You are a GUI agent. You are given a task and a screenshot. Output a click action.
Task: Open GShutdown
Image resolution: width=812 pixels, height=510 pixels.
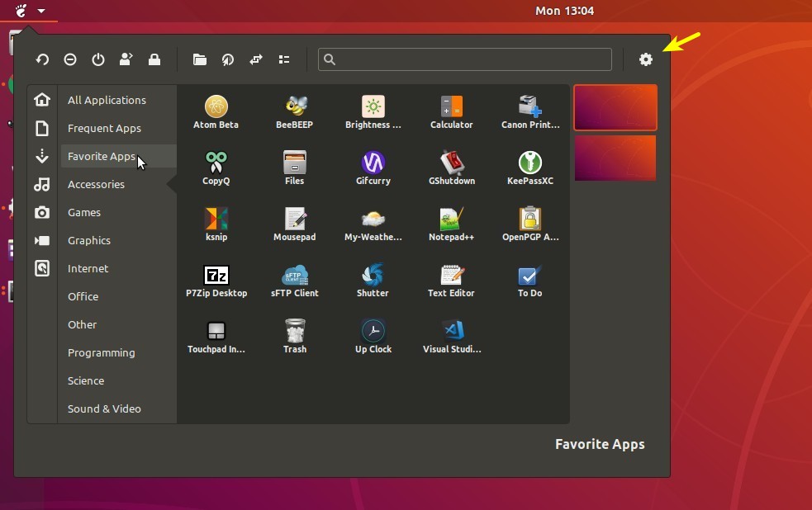pos(452,168)
